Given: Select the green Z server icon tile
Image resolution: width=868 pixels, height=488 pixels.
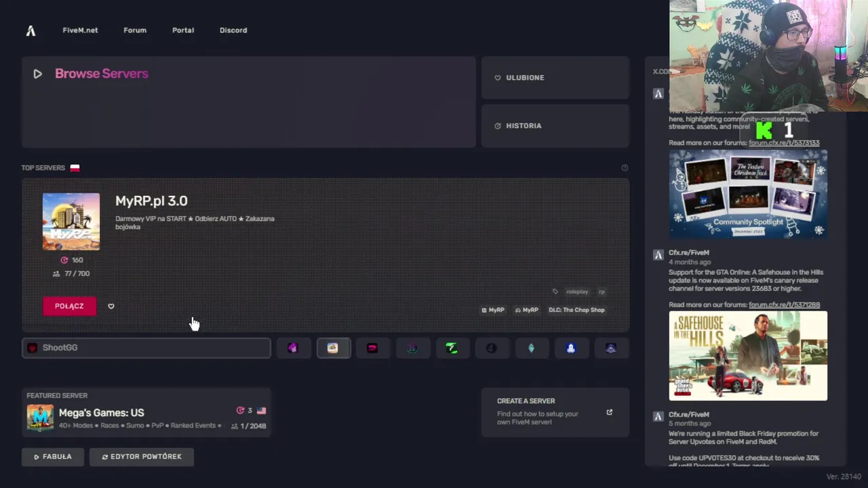Looking at the screenshot, I should pos(452,348).
